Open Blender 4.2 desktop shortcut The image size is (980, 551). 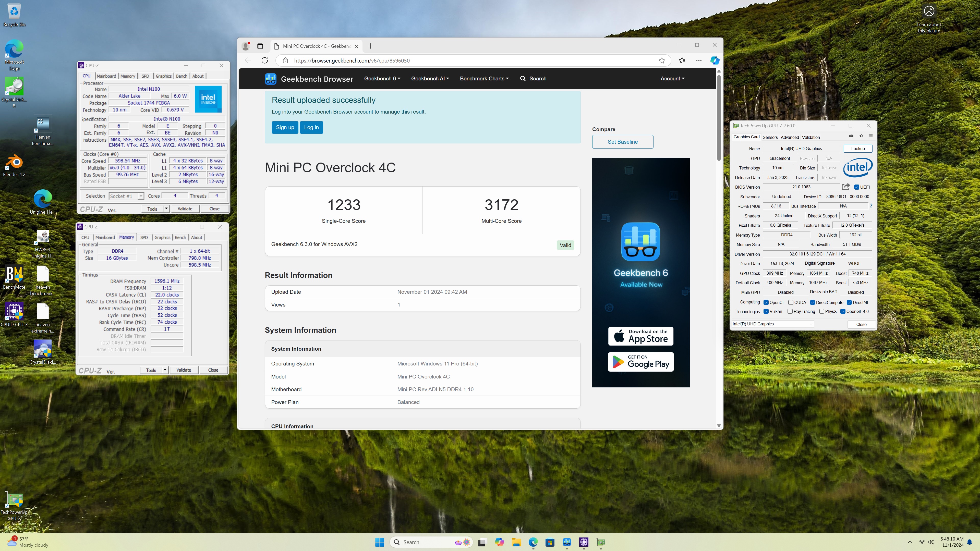(x=14, y=165)
